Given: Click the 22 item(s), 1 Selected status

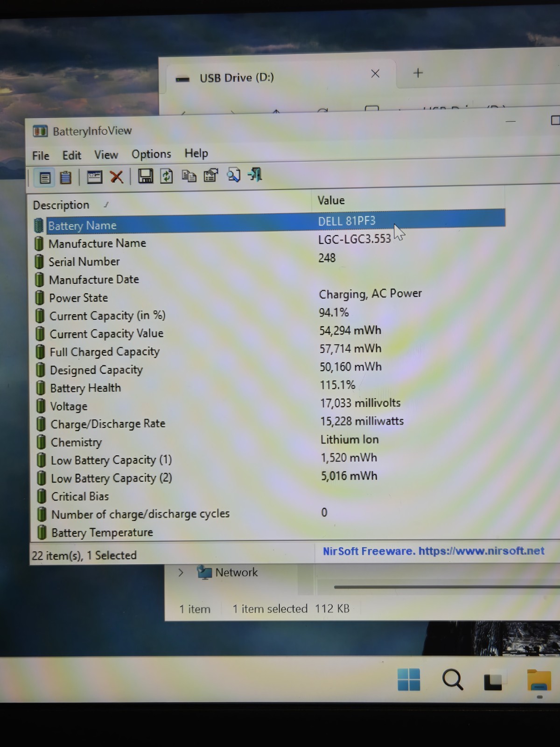Looking at the screenshot, I should (x=84, y=555).
